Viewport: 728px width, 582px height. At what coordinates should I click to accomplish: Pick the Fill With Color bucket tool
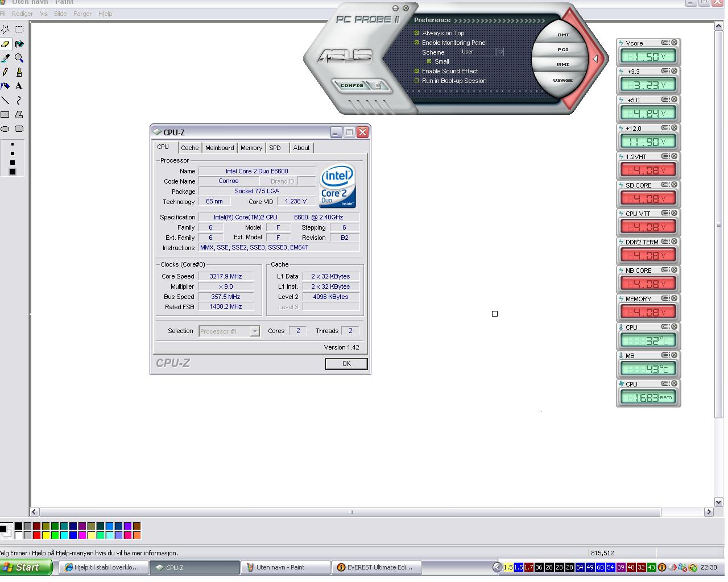pyautogui.click(x=19, y=43)
